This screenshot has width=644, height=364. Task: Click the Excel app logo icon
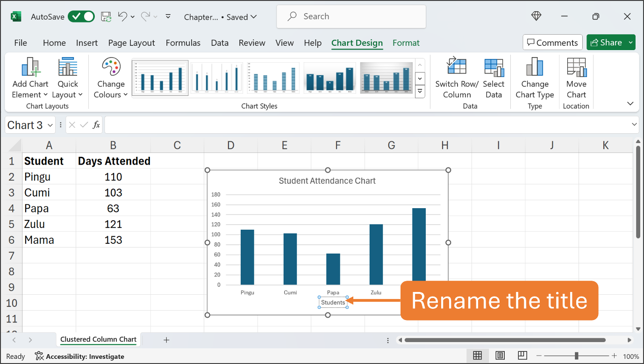pos(16,16)
